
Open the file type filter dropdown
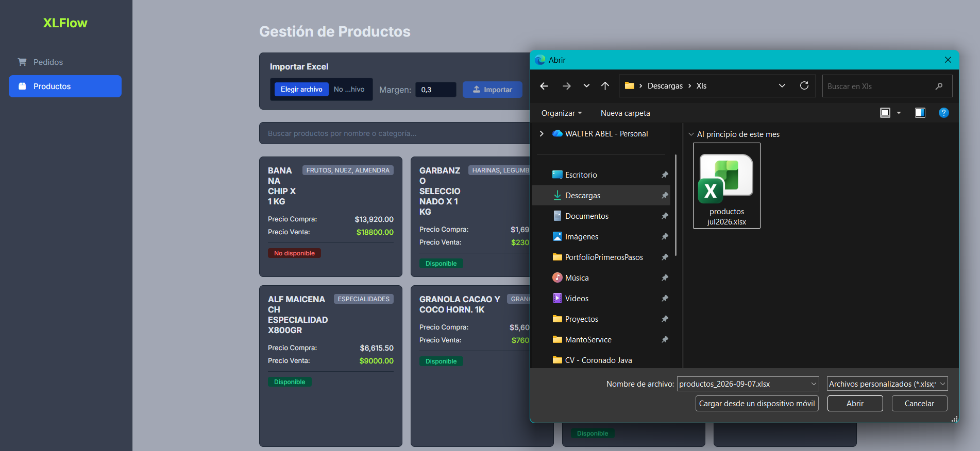click(x=887, y=384)
